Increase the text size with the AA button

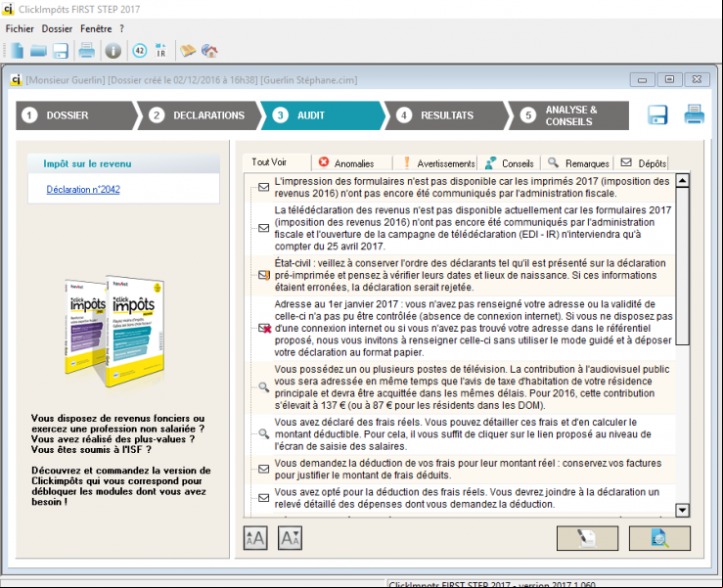click(x=255, y=538)
